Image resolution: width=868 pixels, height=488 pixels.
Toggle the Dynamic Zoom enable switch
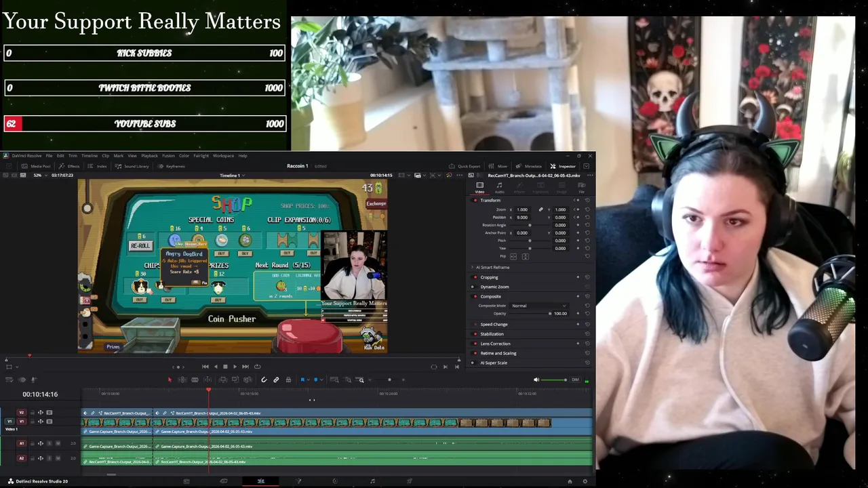click(473, 287)
